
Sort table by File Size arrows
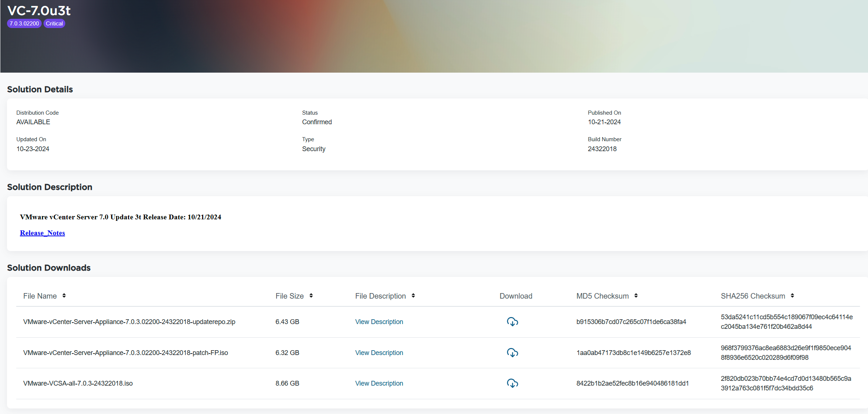pyautogui.click(x=311, y=296)
